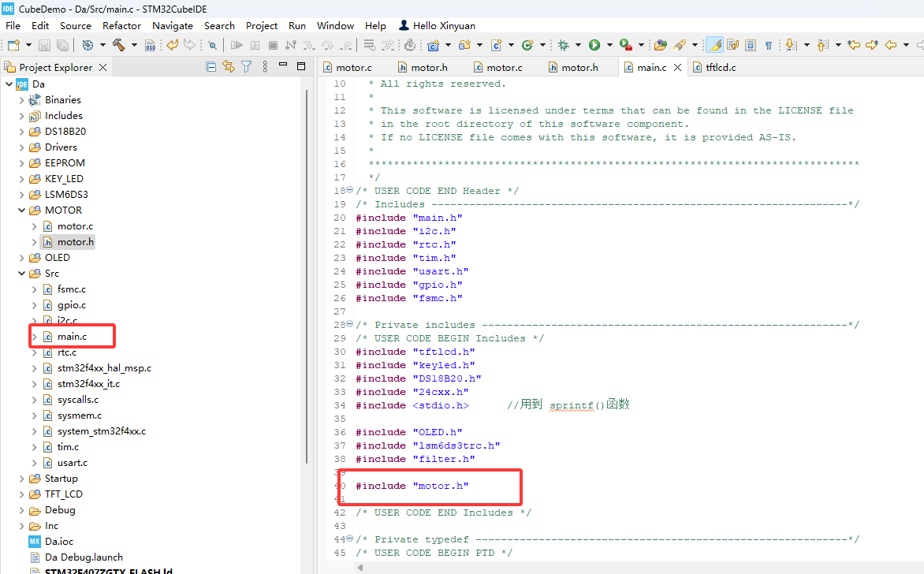Open the Project menu

click(x=262, y=26)
